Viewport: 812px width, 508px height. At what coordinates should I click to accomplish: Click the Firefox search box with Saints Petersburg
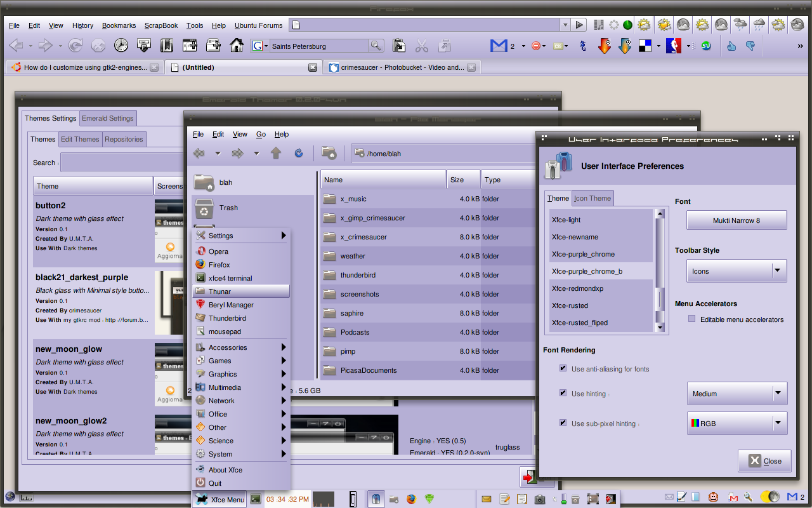click(x=318, y=46)
